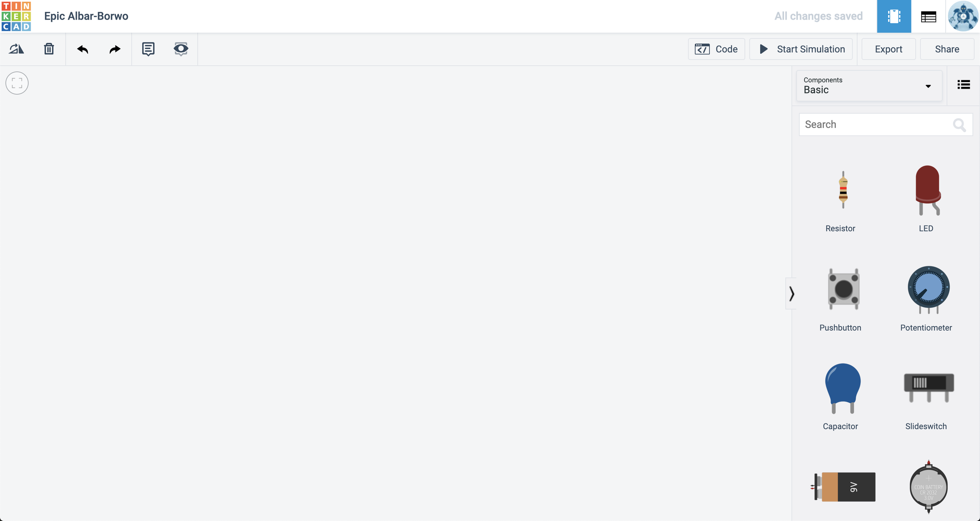Click the Export button

(x=889, y=49)
